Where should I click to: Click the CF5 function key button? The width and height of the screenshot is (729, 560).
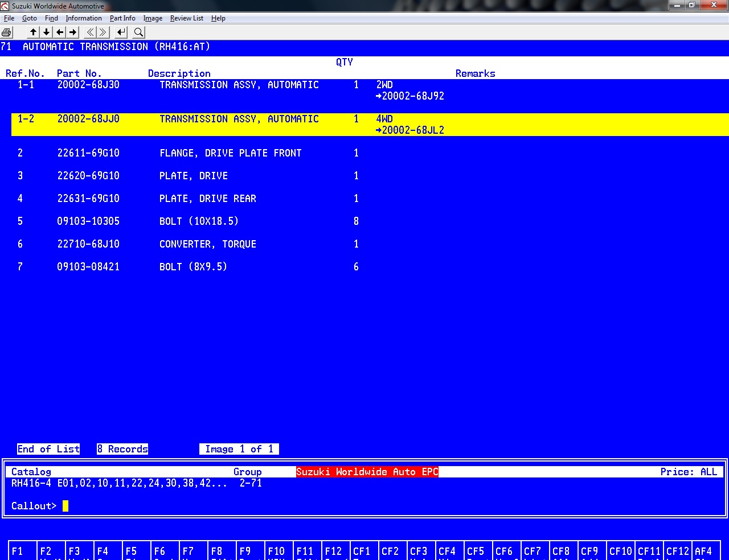(478, 551)
